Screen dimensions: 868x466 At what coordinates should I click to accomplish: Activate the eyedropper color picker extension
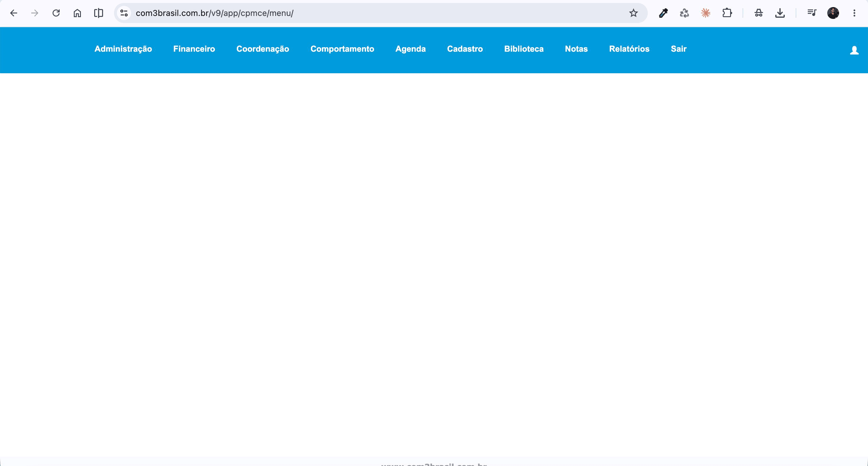point(663,13)
